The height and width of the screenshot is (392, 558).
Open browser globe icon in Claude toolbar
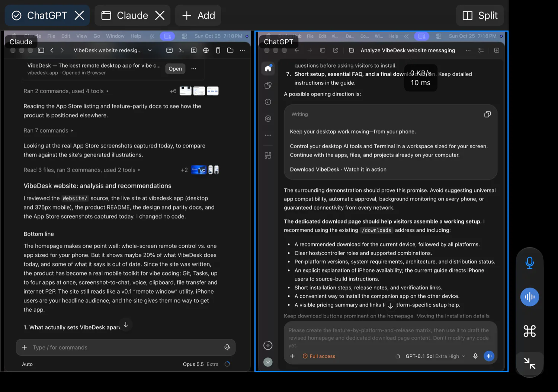point(206,50)
